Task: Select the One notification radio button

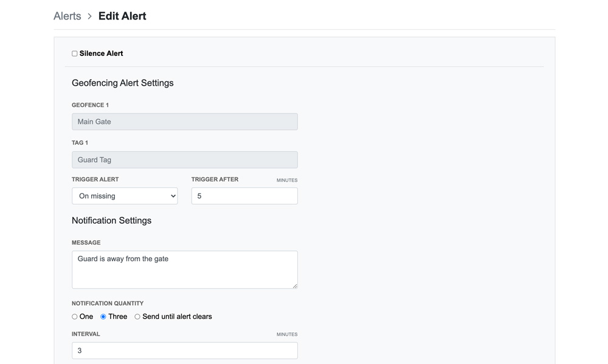Action: [74, 316]
